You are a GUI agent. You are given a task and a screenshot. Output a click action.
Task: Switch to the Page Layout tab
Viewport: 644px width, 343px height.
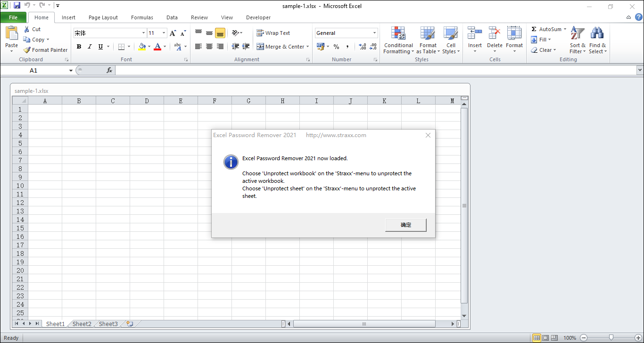pos(103,17)
